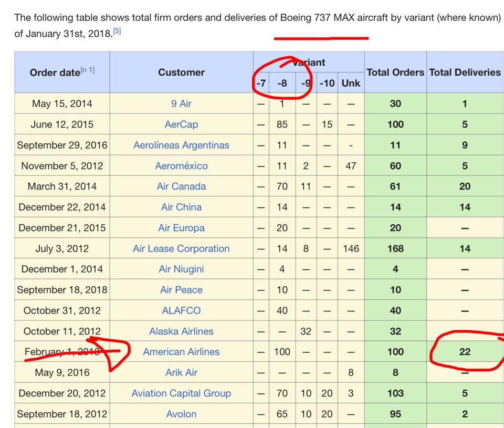The width and height of the screenshot is (504, 428).
Task: Open note [n 1] beside Order date
Action: (88, 70)
